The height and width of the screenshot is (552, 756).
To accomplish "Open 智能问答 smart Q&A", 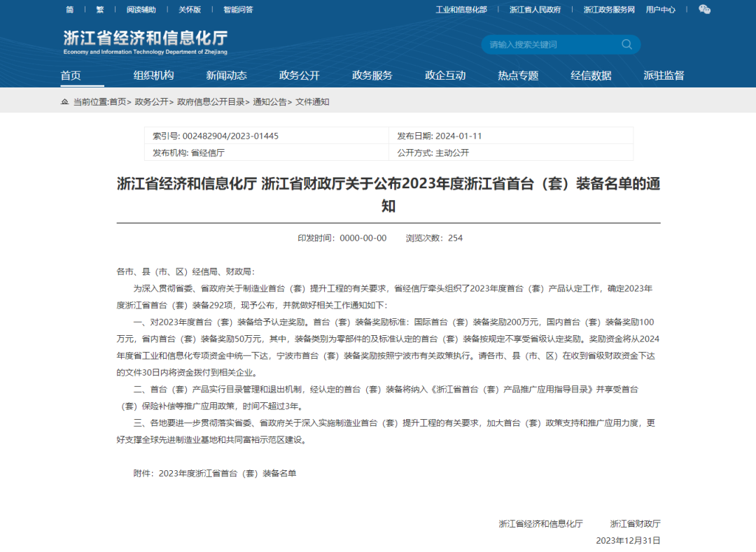I will pos(238,10).
